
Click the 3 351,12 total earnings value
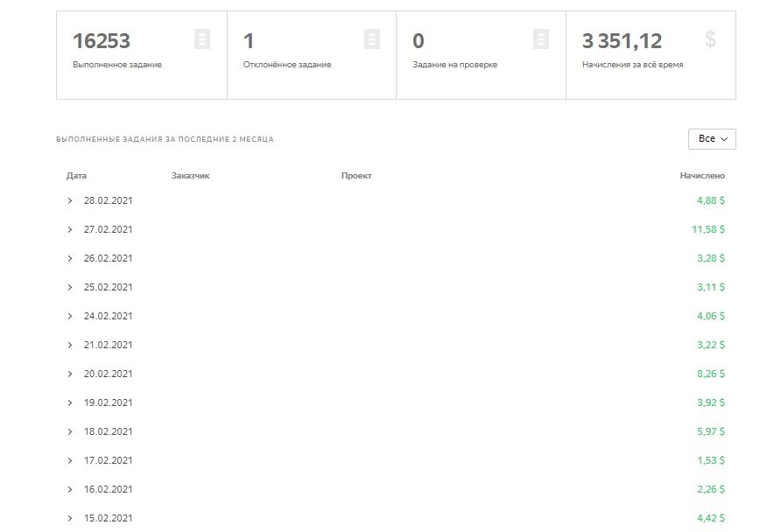point(623,41)
